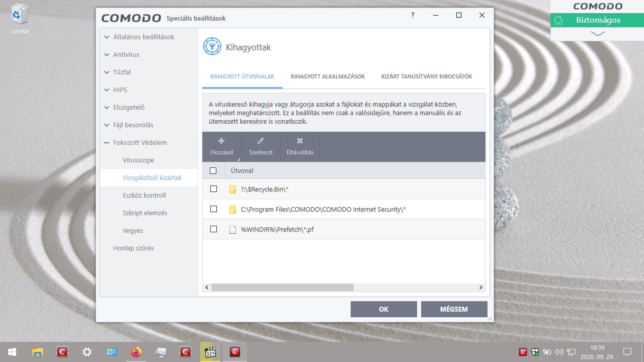
Task: Expand the Elszigetelő section
Action: (107, 108)
